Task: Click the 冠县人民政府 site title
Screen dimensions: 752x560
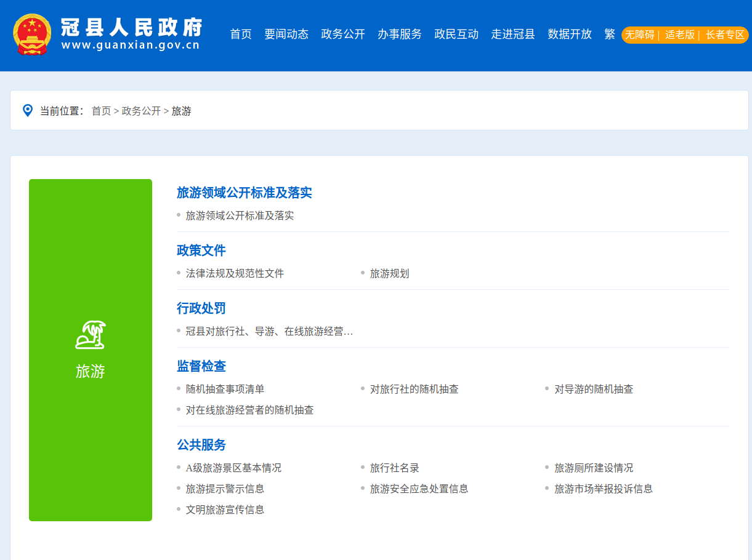Action: tap(132, 27)
